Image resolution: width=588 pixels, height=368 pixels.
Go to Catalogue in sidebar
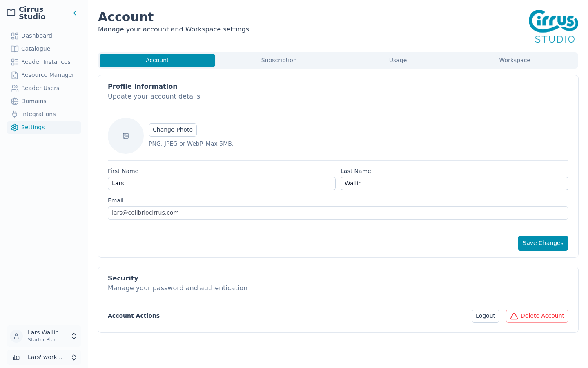coord(44,49)
